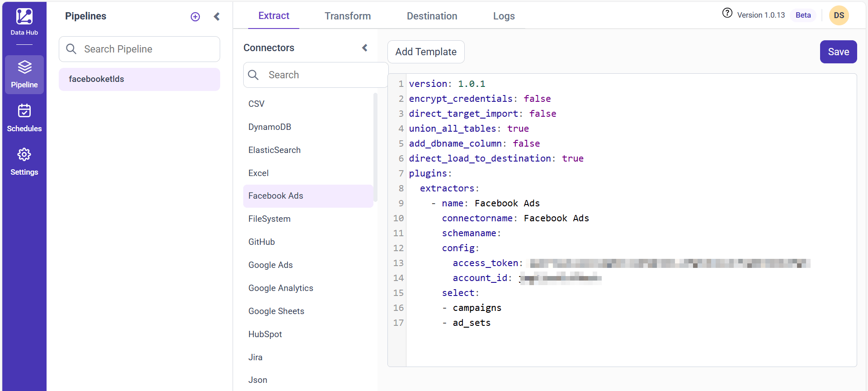Choose the Google Analytics connector

(281, 288)
